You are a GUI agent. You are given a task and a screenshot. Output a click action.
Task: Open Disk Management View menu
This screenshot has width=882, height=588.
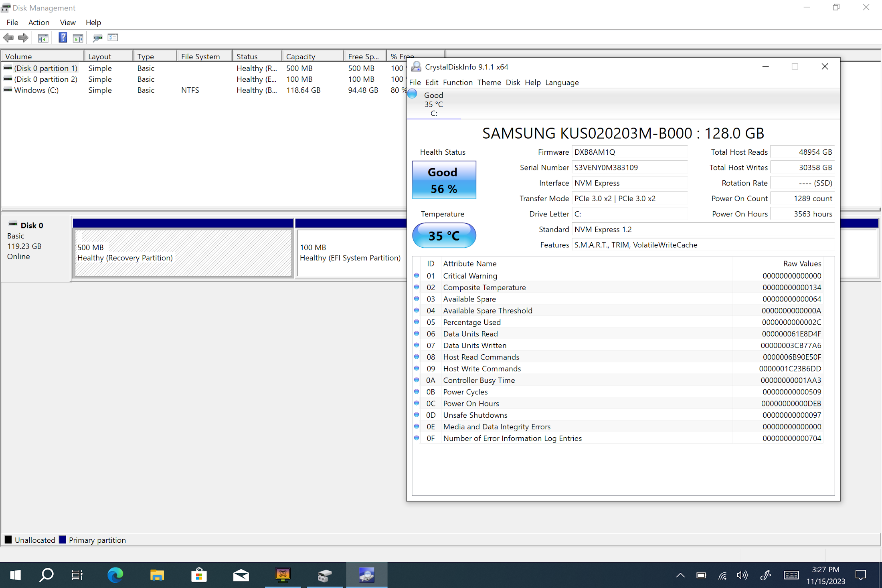click(x=68, y=22)
